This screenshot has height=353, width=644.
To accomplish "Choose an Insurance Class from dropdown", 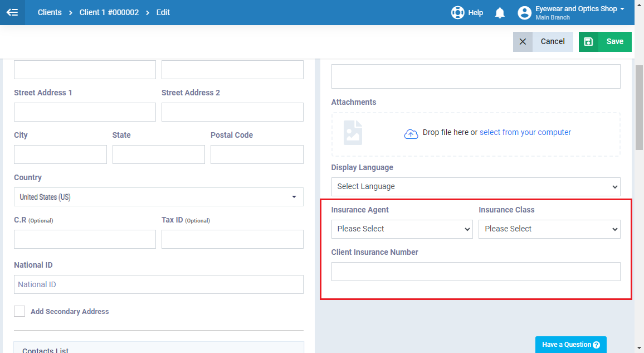I will 549,229.
